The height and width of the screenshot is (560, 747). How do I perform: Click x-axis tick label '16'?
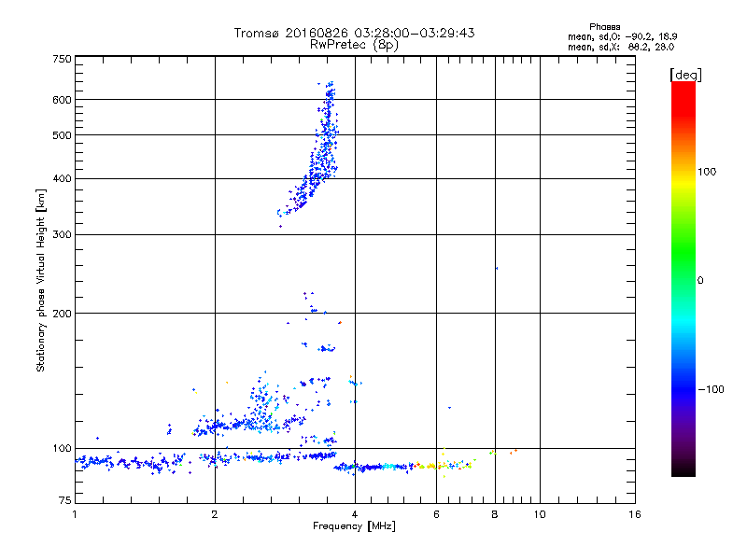point(635,514)
